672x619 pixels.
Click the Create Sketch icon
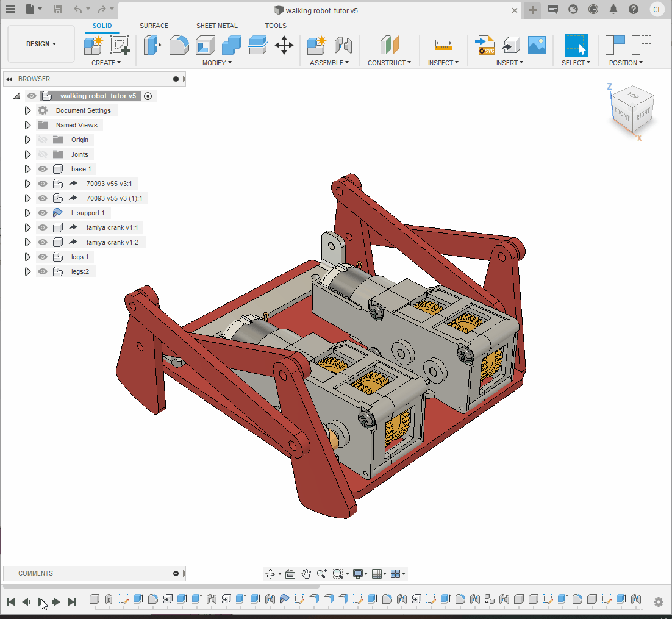(x=120, y=45)
